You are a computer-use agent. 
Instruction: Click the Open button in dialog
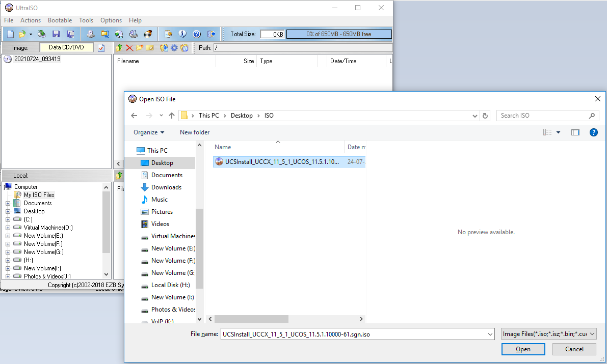point(523,349)
